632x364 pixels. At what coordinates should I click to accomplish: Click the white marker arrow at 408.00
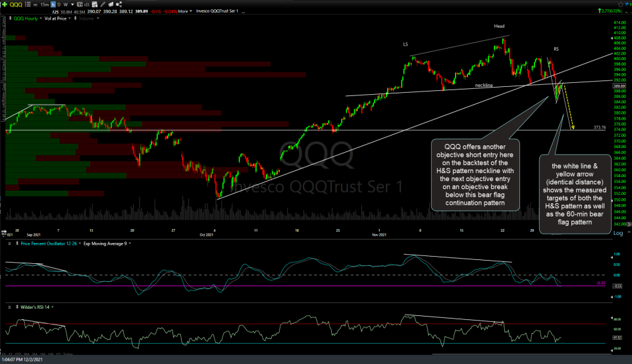pos(612,38)
